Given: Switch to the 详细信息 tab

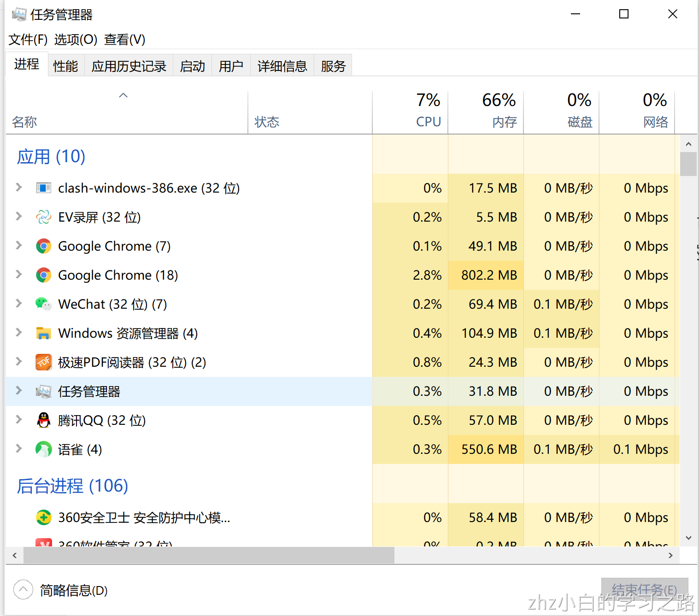Looking at the screenshot, I should coord(282,66).
